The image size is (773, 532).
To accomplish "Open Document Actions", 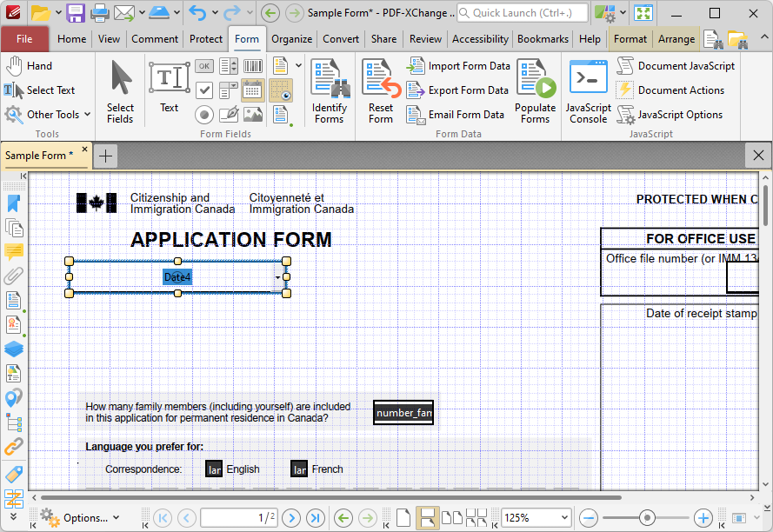I will (670, 90).
